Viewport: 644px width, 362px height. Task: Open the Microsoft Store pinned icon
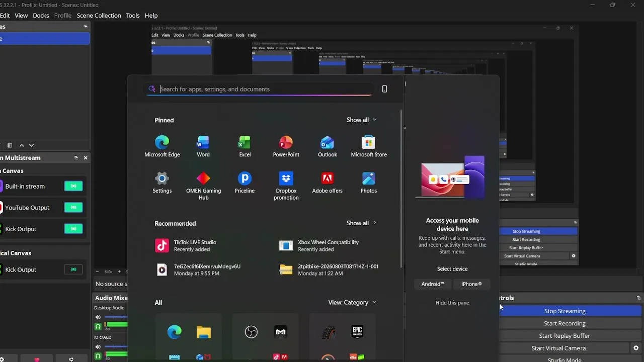pos(369,146)
